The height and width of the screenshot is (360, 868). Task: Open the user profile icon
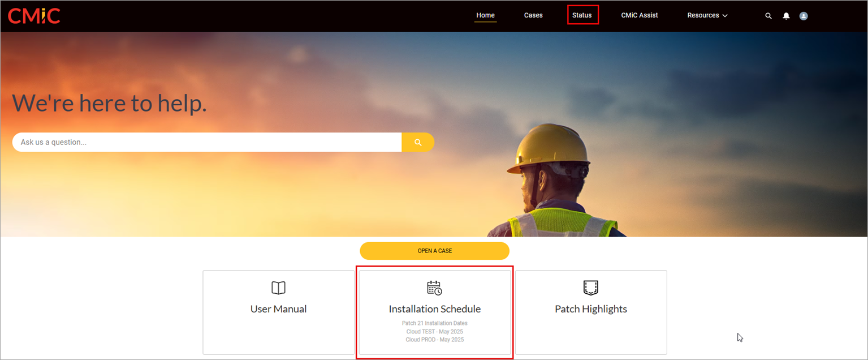pos(804,15)
